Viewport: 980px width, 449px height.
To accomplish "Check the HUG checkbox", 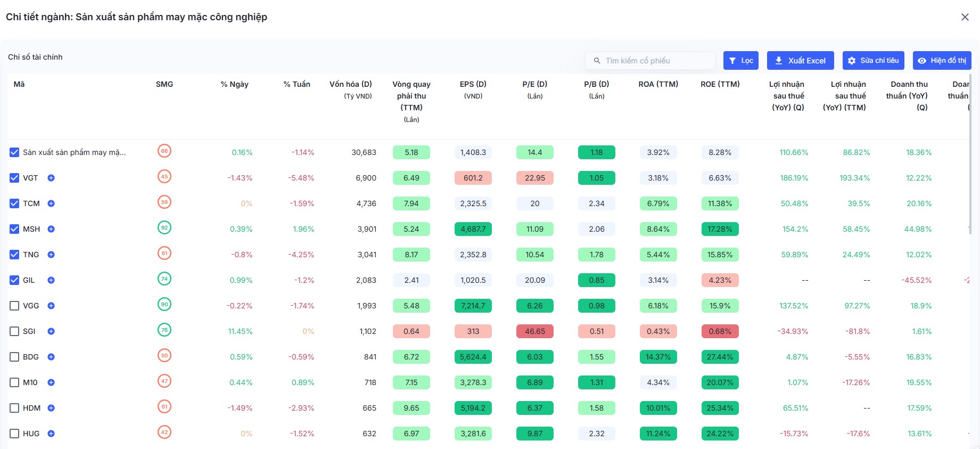I will coord(14,434).
